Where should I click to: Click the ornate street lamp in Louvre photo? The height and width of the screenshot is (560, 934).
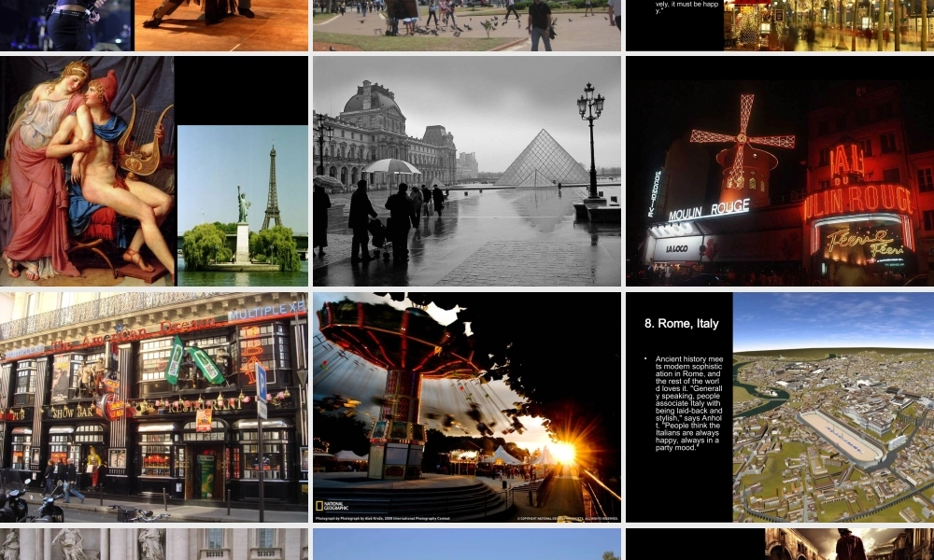point(590,140)
